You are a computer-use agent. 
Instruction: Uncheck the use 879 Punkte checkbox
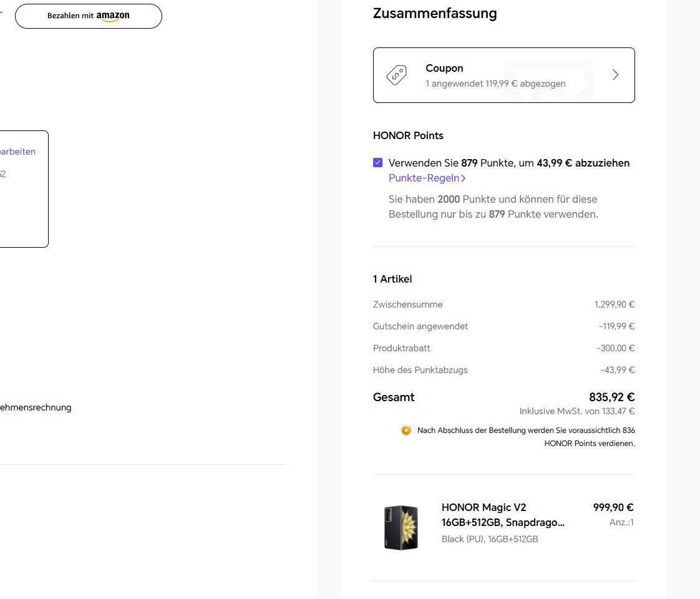pyautogui.click(x=377, y=163)
